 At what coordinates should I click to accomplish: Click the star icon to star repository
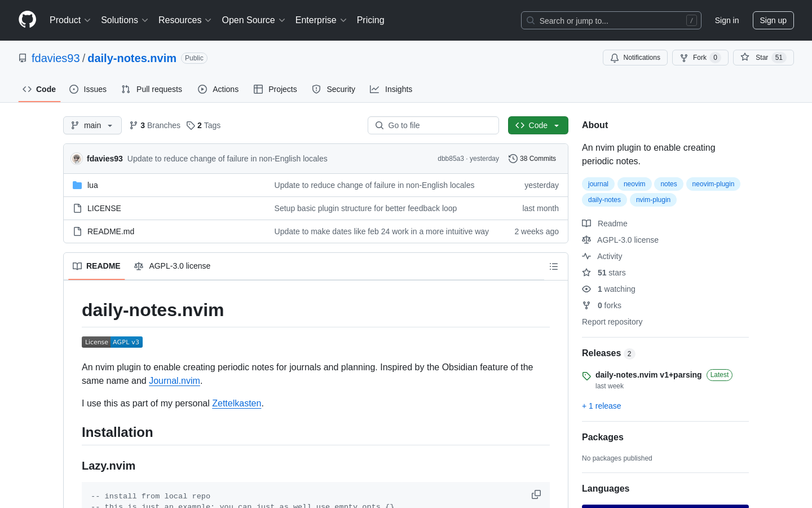[x=745, y=58]
